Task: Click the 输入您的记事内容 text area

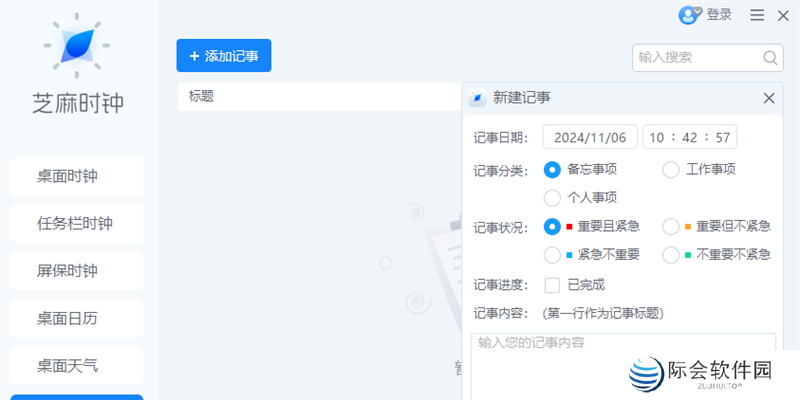Action: tap(623, 367)
